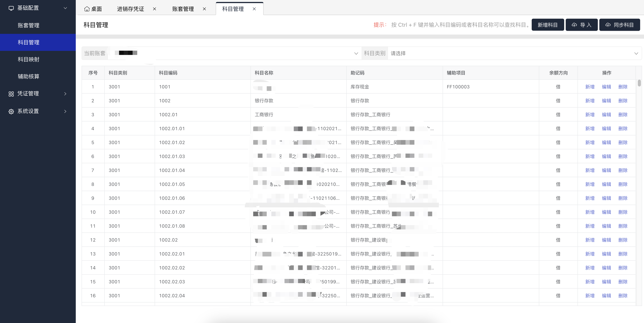The image size is (644, 323).
Task: Click the 科目名称 column header
Action: click(x=298, y=73)
